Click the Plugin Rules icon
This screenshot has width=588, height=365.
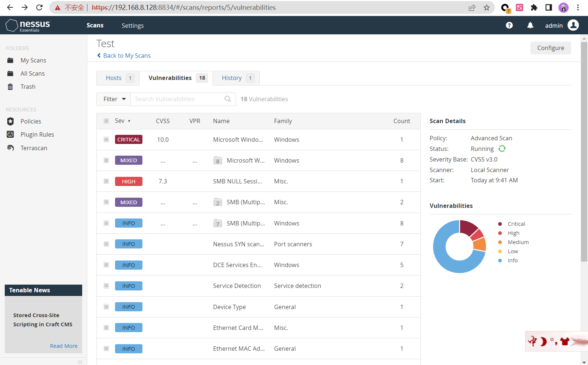point(10,134)
